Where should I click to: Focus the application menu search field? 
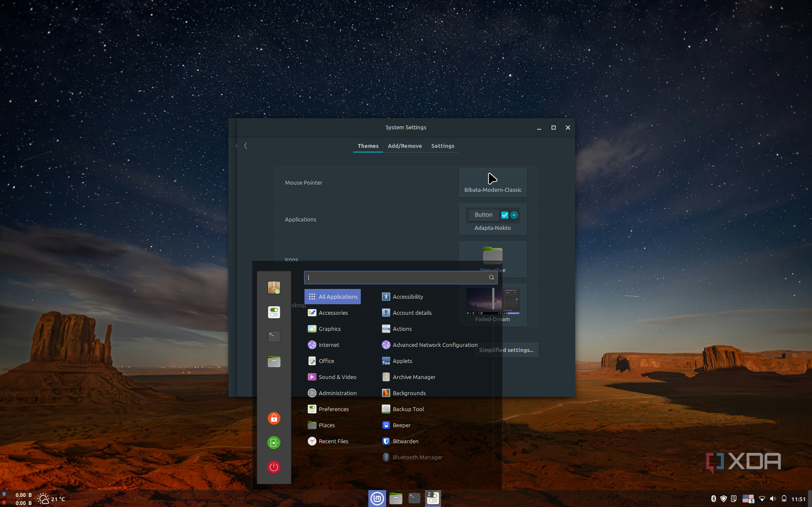tap(401, 277)
